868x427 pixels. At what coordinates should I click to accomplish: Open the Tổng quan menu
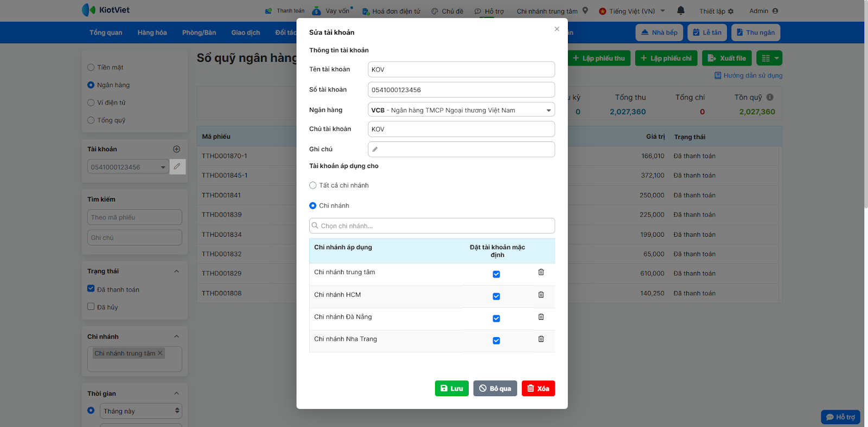(x=106, y=33)
